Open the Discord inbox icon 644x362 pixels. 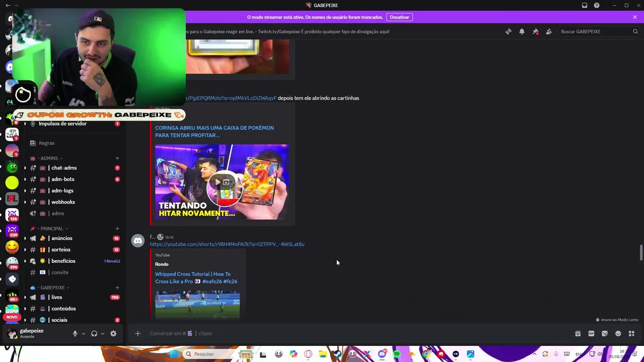click(585, 6)
